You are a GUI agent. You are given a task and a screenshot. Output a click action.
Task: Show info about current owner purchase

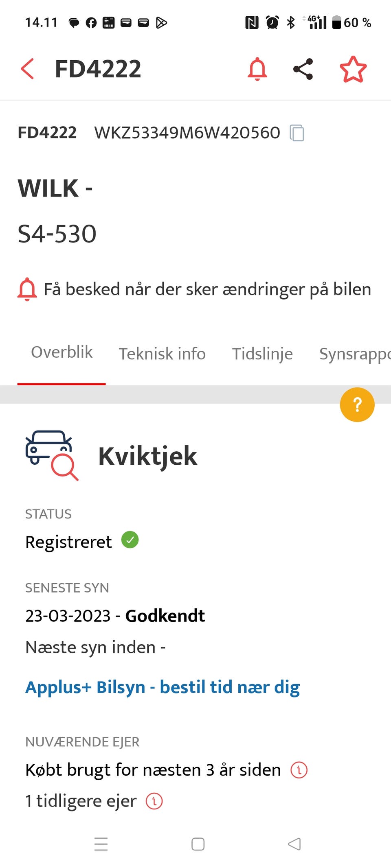299,770
